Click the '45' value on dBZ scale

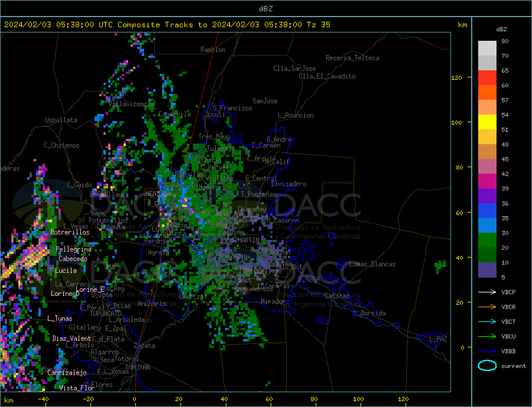pyautogui.click(x=505, y=159)
